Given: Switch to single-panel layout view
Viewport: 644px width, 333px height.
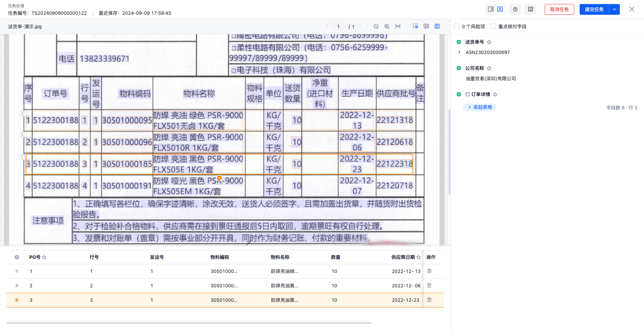Looking at the screenshot, I should tap(491, 9).
